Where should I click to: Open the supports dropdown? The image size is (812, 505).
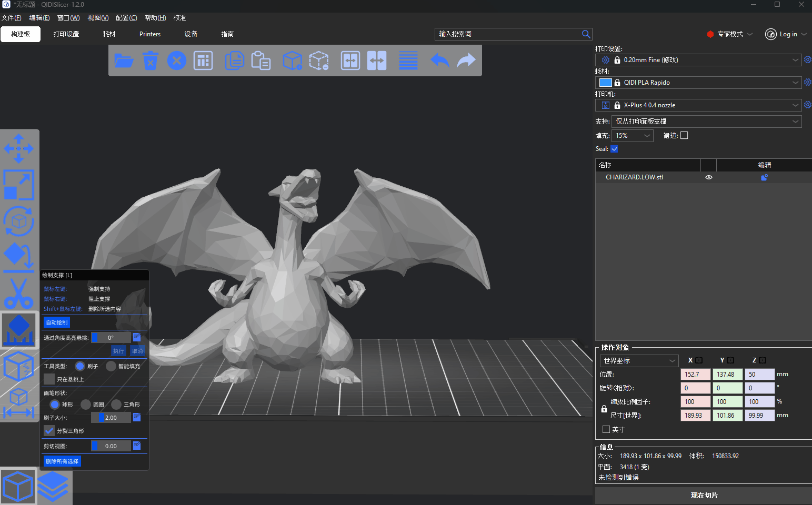[707, 122]
